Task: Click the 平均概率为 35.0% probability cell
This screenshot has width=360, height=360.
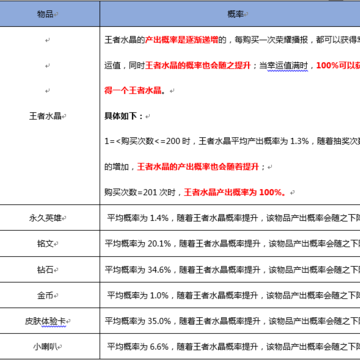Action: (230, 321)
